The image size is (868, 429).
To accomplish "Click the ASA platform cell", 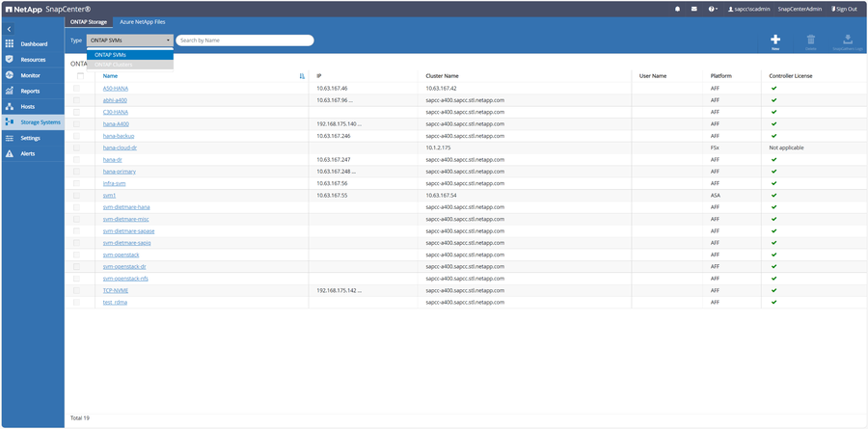I will coord(714,196).
